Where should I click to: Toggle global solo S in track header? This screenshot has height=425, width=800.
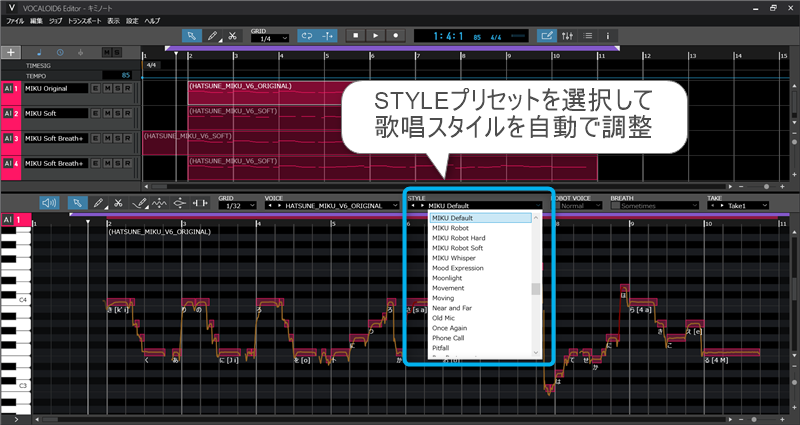[x=117, y=53]
